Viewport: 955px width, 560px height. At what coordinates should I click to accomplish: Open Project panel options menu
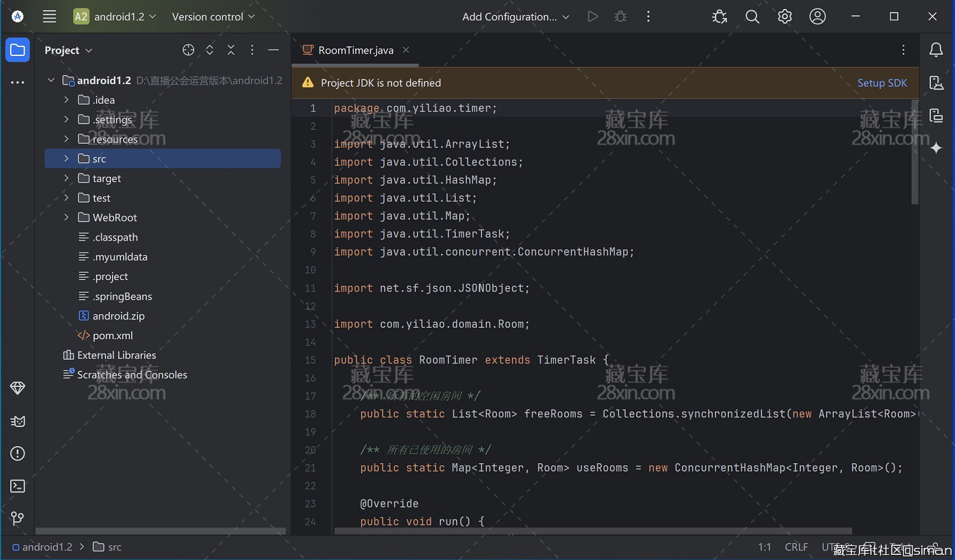252,50
